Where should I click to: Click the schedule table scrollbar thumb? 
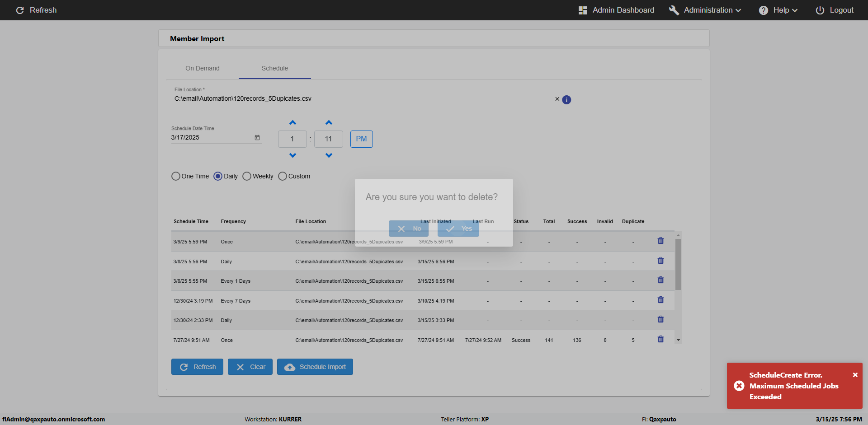coord(678,264)
